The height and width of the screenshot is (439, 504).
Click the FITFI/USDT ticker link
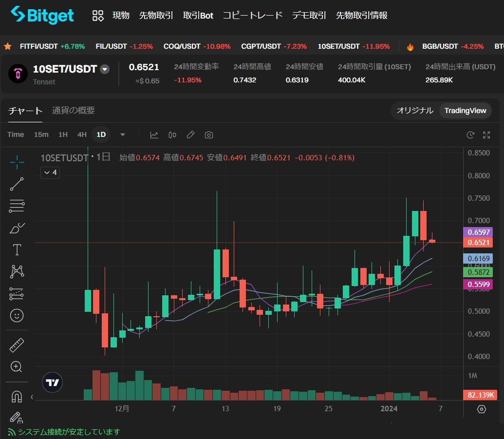click(x=38, y=47)
